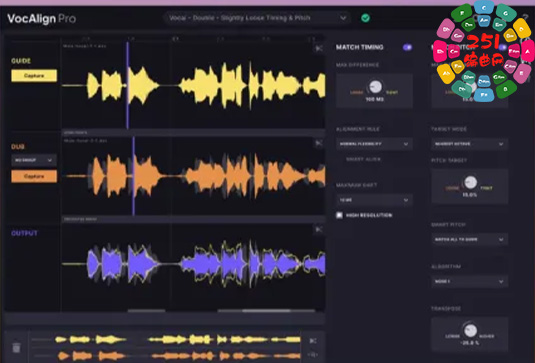This screenshot has width=535, height=363.
Task: Click the yellow Guide waveform display
Action: point(193,85)
